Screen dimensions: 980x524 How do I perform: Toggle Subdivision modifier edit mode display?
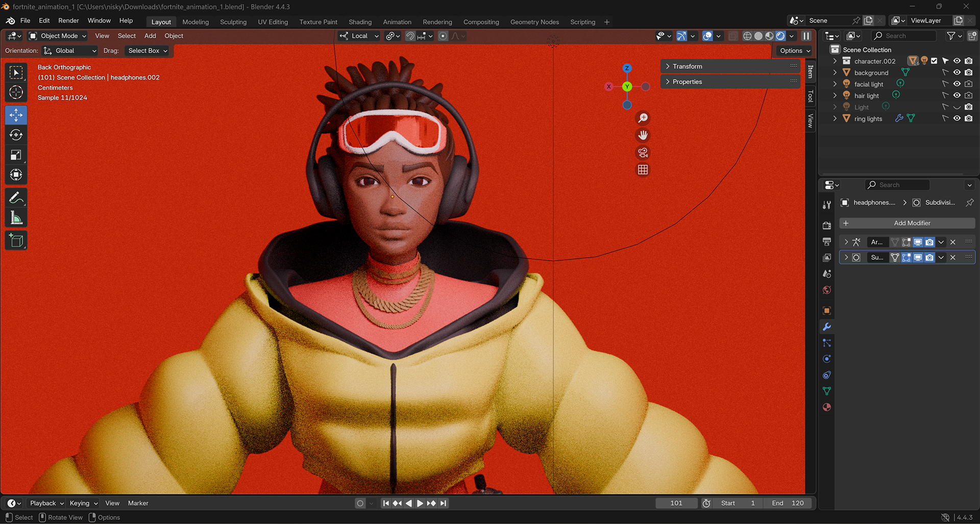pos(906,258)
